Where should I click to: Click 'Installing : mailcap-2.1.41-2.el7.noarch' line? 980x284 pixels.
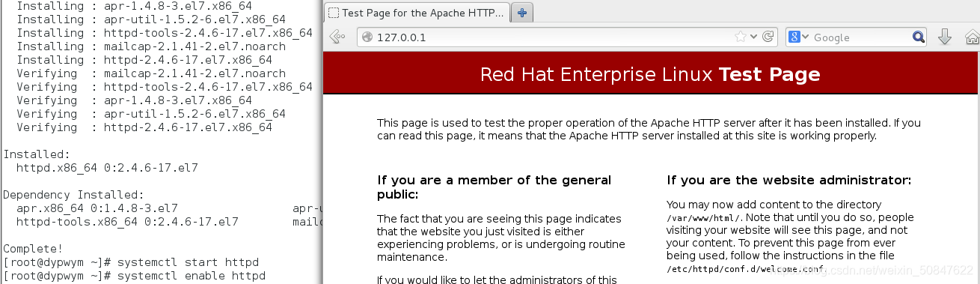(151, 46)
